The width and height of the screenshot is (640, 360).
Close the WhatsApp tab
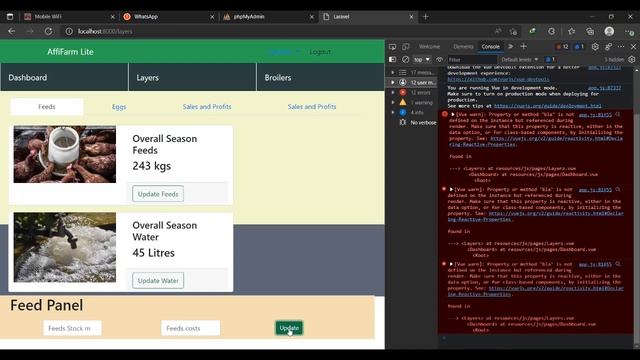coord(212,17)
